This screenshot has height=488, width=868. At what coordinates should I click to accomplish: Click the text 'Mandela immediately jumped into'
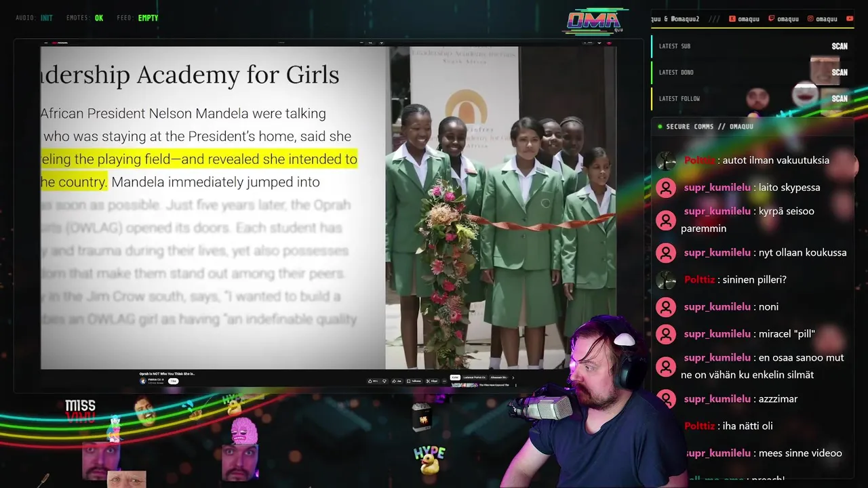pyautogui.click(x=216, y=182)
